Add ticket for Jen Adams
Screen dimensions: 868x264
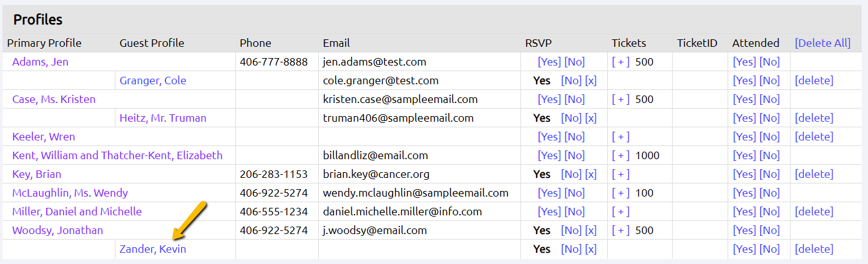point(621,62)
